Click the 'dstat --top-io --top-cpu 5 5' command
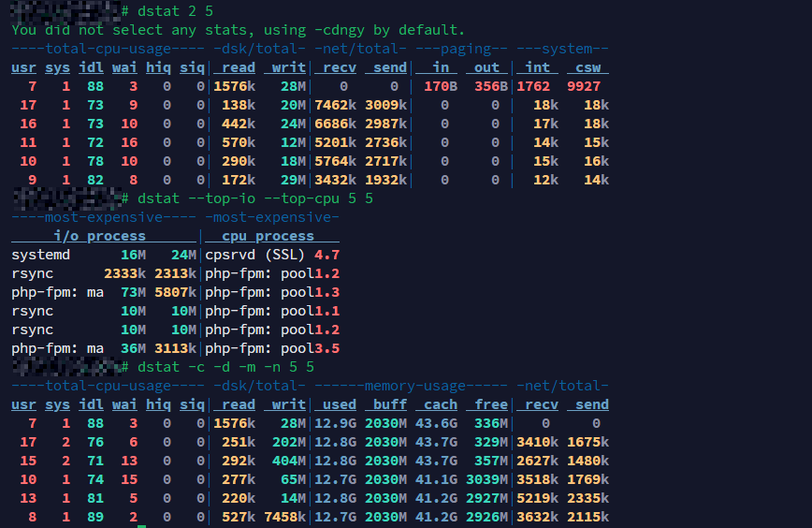 click(x=254, y=198)
